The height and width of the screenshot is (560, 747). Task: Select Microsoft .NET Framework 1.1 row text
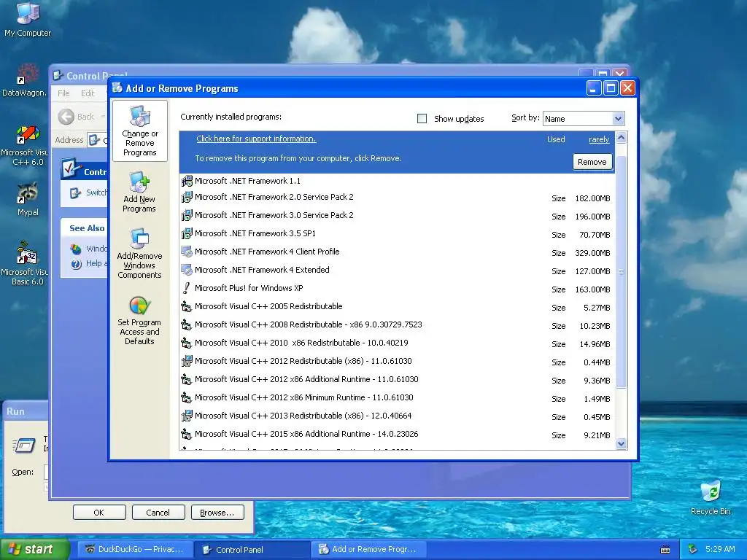coord(248,181)
